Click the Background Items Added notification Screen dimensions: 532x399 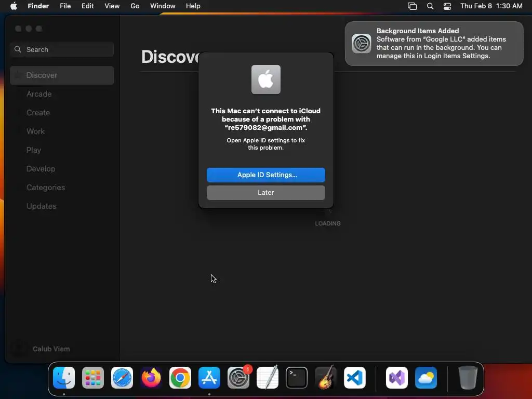click(x=434, y=44)
